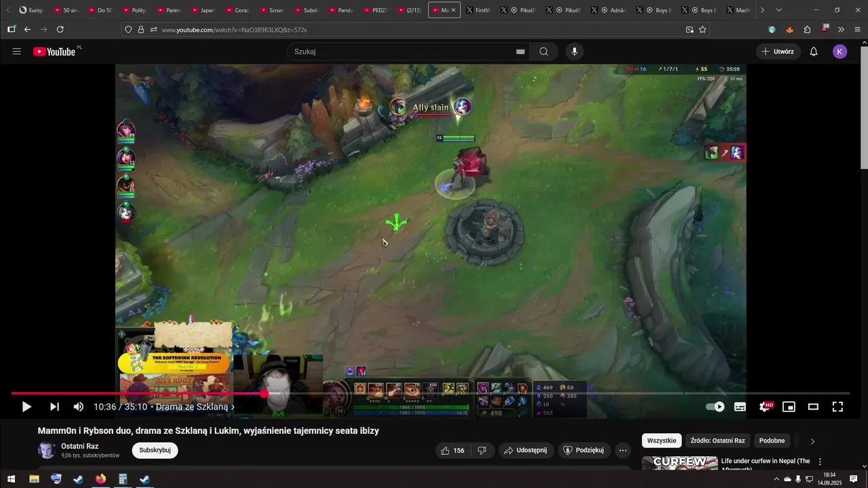The height and width of the screenshot is (488, 868).
Task: Turn on subtitles in the player
Action: [740, 407]
